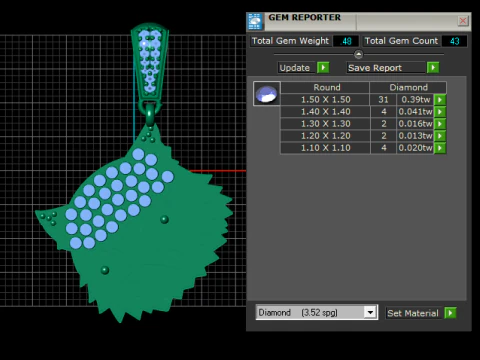Click the green arrow next to Update
This screenshot has height=360, width=480.
click(x=323, y=68)
